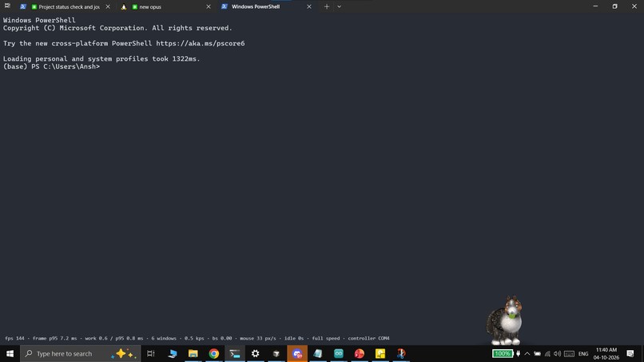The height and width of the screenshot is (362, 644).
Task: Open File Explorer from the taskbar
Action: tap(193, 353)
